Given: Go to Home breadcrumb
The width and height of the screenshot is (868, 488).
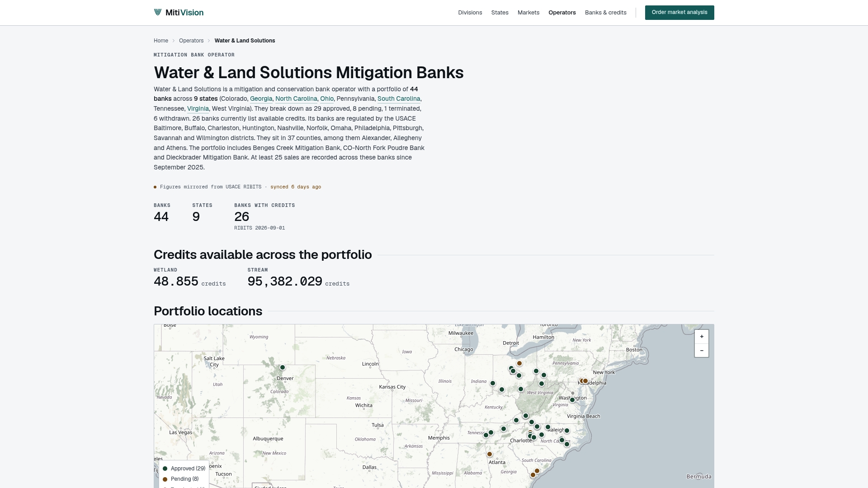Looking at the screenshot, I should point(161,41).
